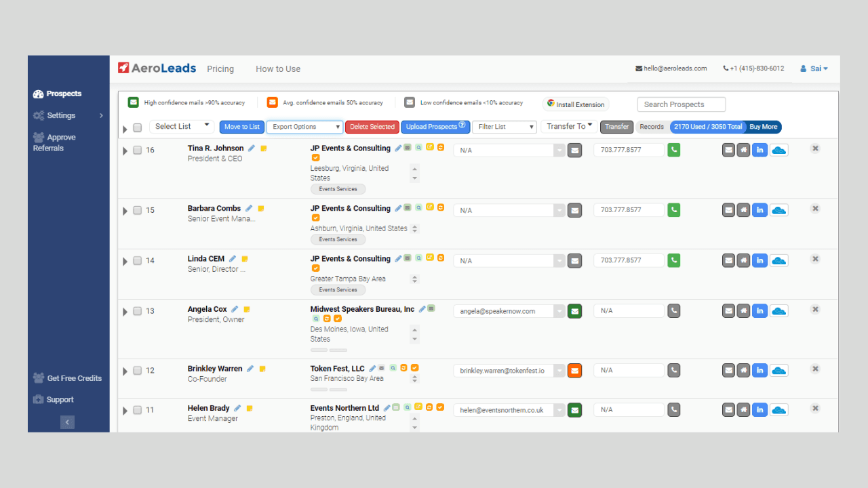Click yellow note icon beside Tina R. Johnson
Screen dimensions: 868x488
click(x=264, y=148)
